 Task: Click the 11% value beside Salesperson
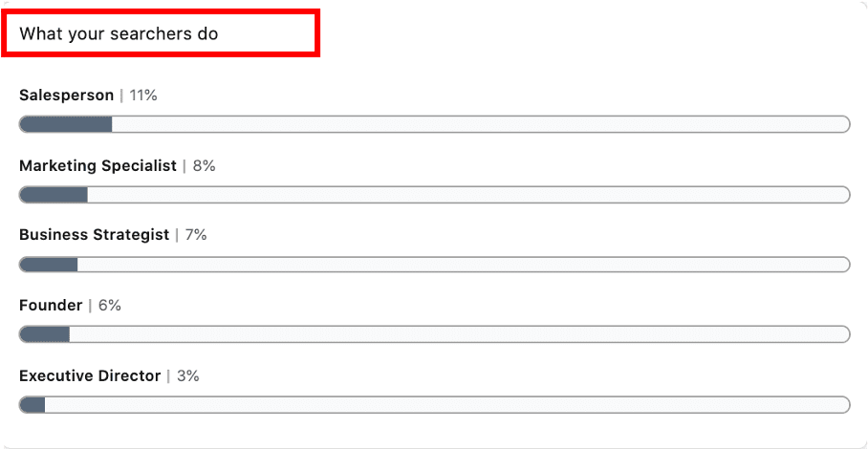pyautogui.click(x=143, y=96)
